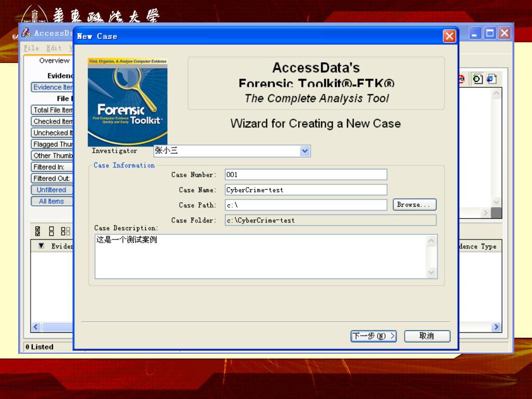Click the check-all-items icon in FTK window
The height and width of the screenshot is (399, 532).
pos(37,231)
